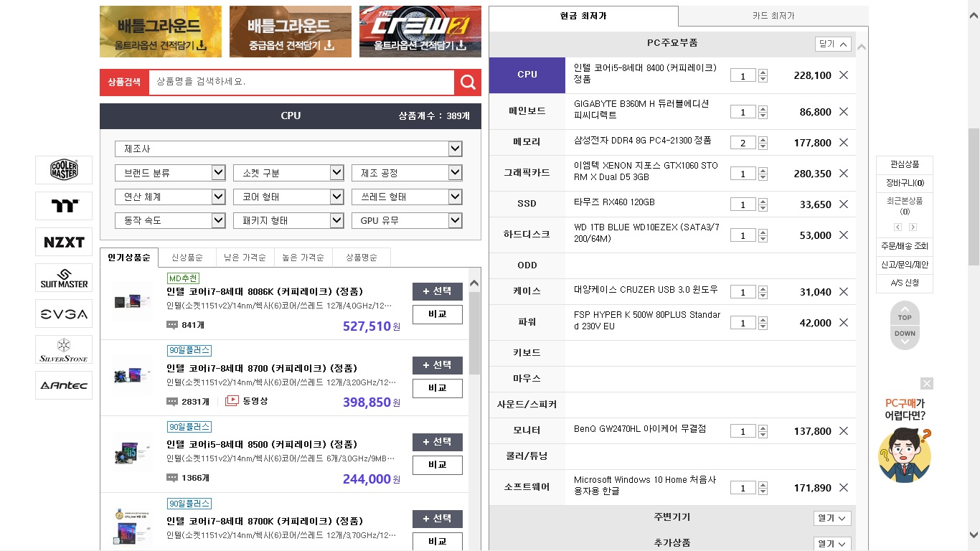This screenshot has height=551, width=980.
Task: Open the 브랜드 분류 dropdown
Action: click(x=170, y=173)
